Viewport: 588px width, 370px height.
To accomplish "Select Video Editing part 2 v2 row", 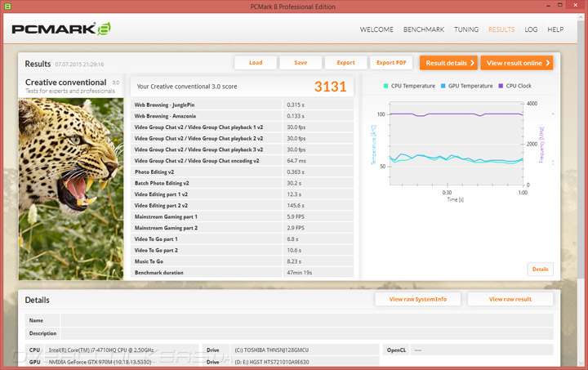I will (x=242, y=206).
